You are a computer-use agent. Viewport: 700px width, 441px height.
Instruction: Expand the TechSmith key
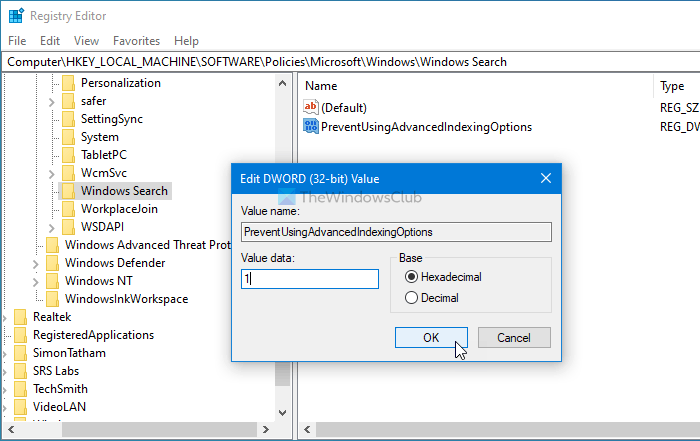(x=5, y=390)
